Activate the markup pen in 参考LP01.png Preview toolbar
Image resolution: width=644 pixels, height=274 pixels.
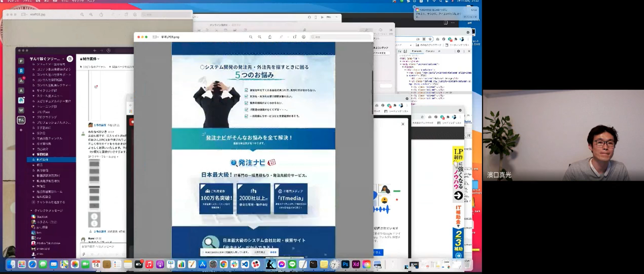281,37
